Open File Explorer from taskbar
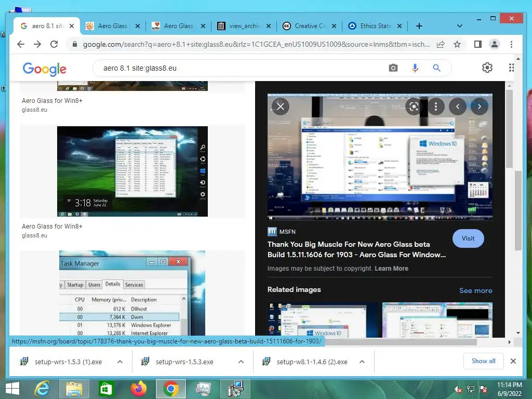Viewport: 532px width, 399px height. pyautogui.click(x=74, y=389)
